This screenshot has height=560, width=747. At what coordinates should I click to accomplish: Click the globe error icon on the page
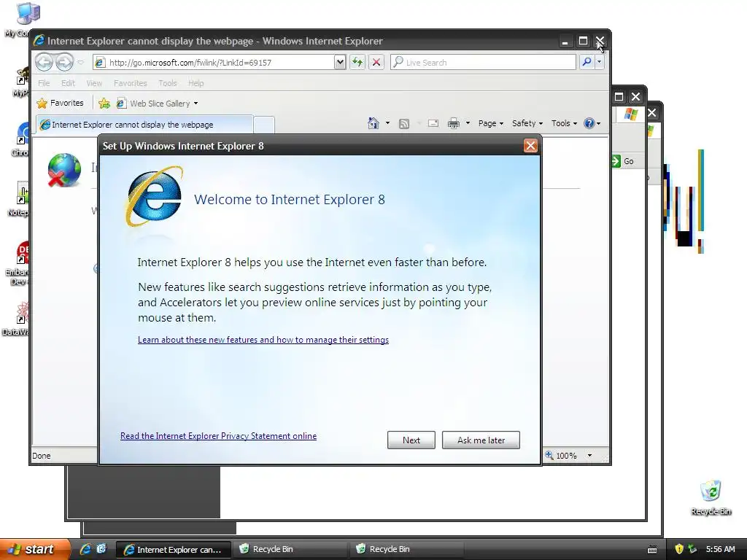point(64,170)
